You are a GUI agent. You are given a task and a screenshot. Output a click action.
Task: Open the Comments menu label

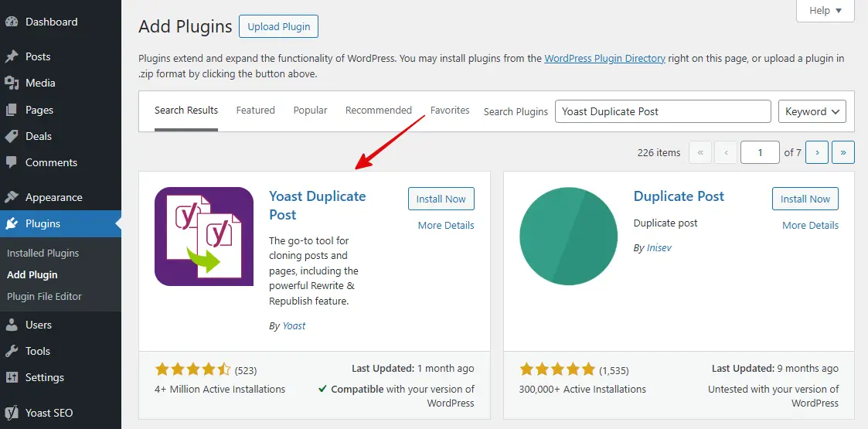pos(51,163)
